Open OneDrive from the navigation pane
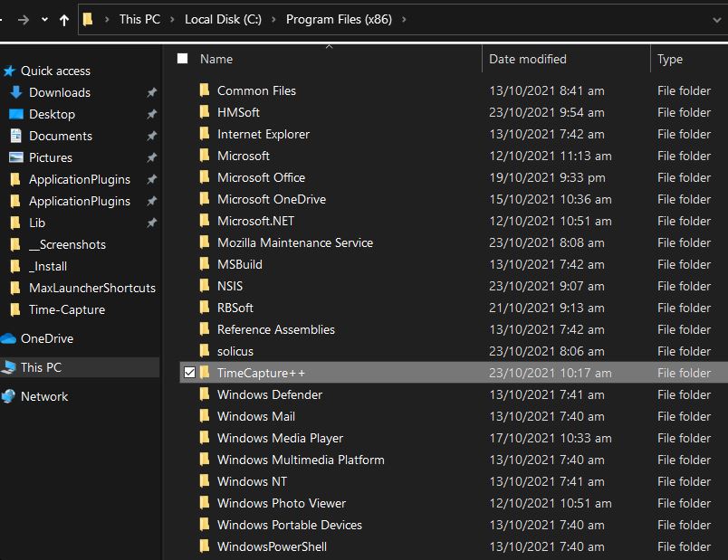This screenshot has width=728, height=560. tap(46, 338)
